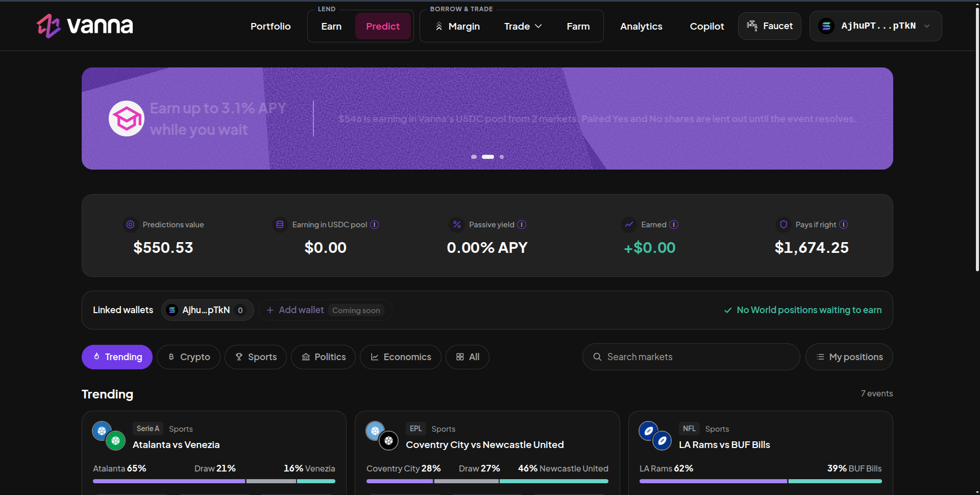Click info icon beside Pays if right
The width and height of the screenshot is (980, 495).
coord(844,224)
